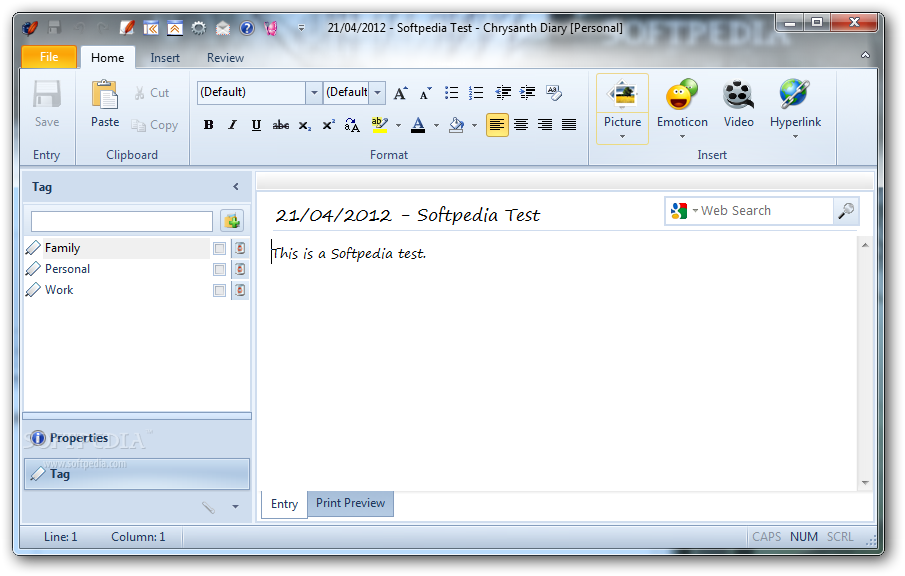Open the font size dropdown
Image resolution: width=905 pixels, height=576 pixels.
pyautogui.click(x=377, y=92)
